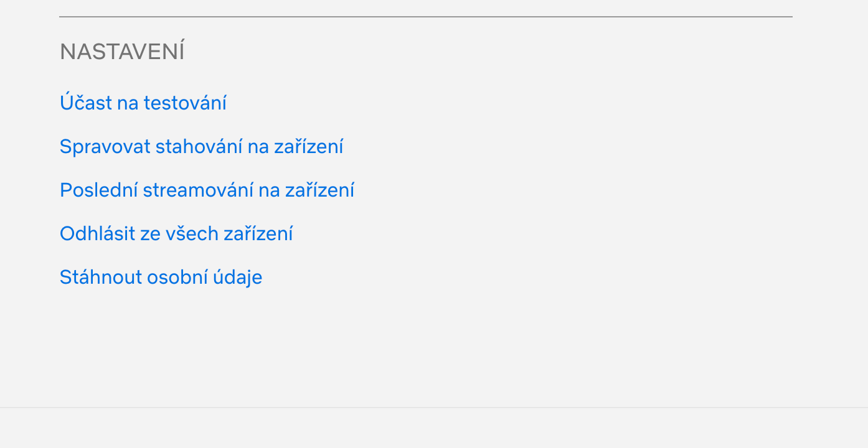Click the first link under NASTAVENÍ

click(143, 103)
